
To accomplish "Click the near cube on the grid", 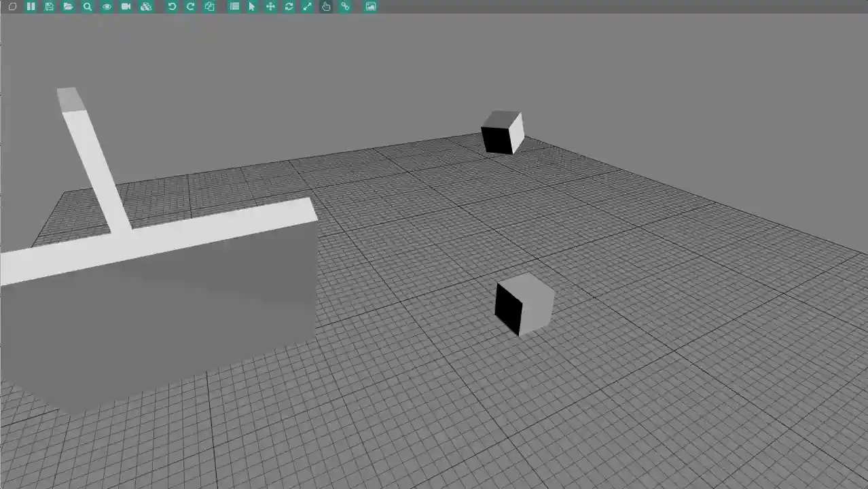I will tap(524, 304).
